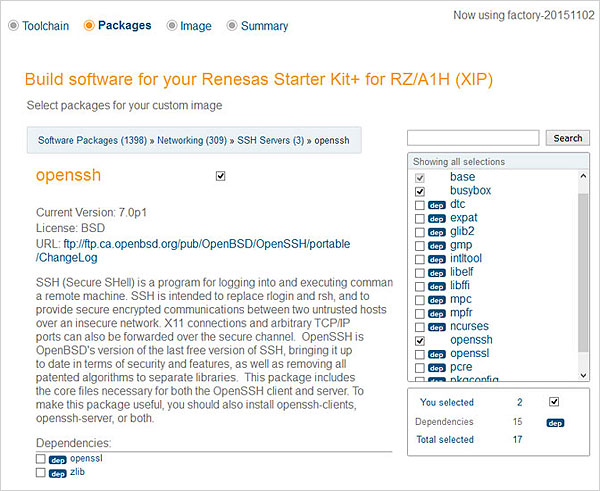Check the libffi package checkbox
Screen dimensions: 600x491
(420, 286)
